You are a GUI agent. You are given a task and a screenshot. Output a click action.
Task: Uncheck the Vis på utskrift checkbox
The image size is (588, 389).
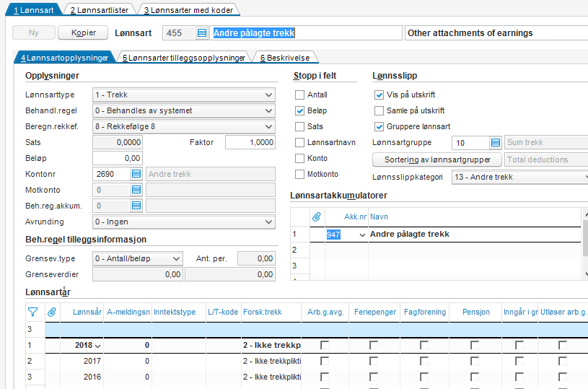[x=379, y=95]
